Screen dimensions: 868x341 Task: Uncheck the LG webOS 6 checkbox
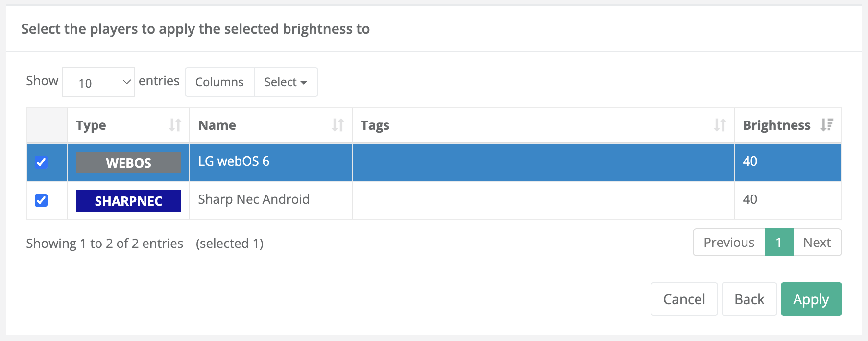click(42, 162)
